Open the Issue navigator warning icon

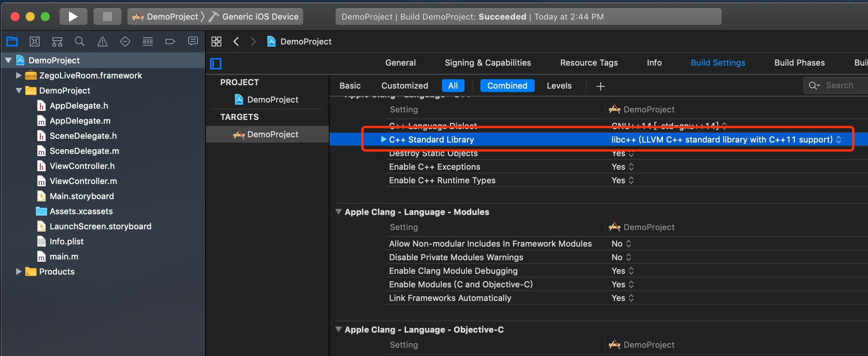pos(103,41)
